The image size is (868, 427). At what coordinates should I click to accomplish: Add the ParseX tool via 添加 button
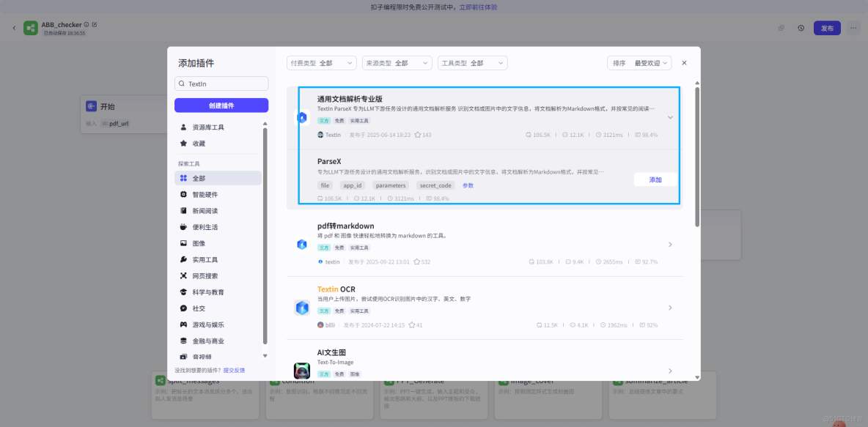(654, 179)
